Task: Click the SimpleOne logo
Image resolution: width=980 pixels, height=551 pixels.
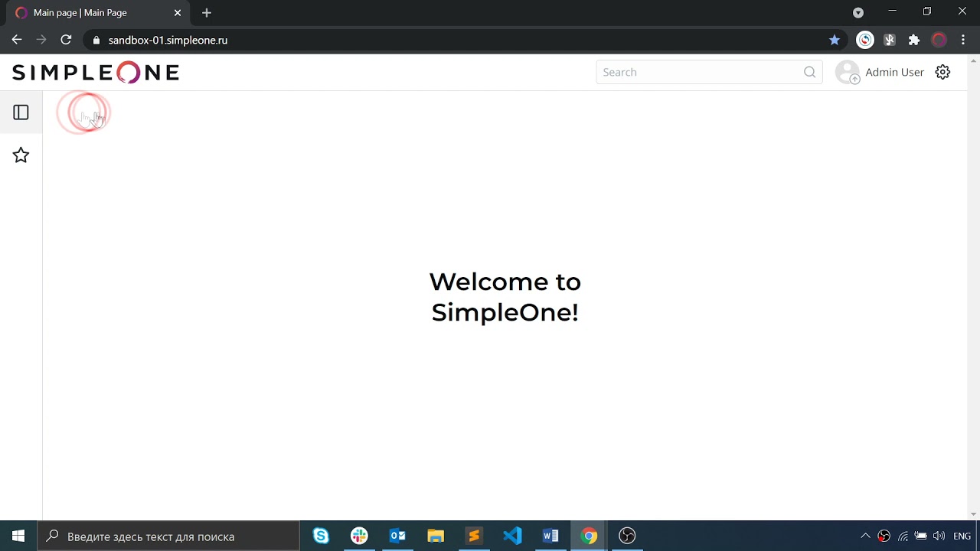Action: click(96, 73)
